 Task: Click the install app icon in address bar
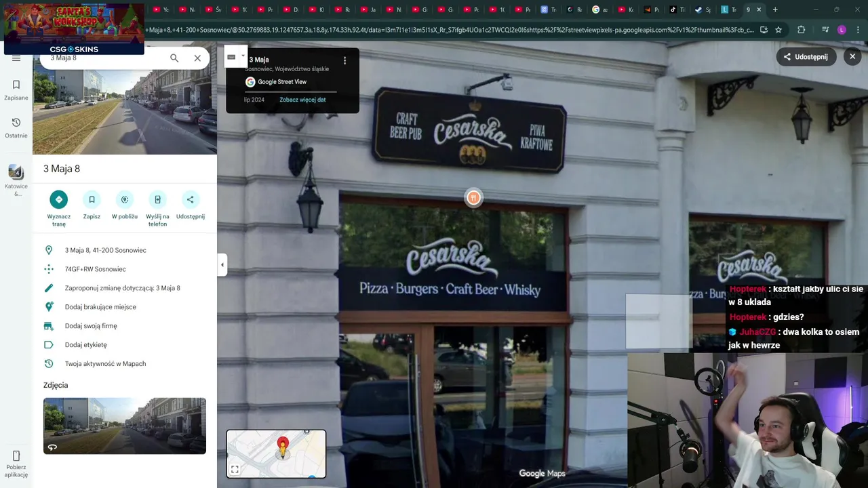click(764, 30)
